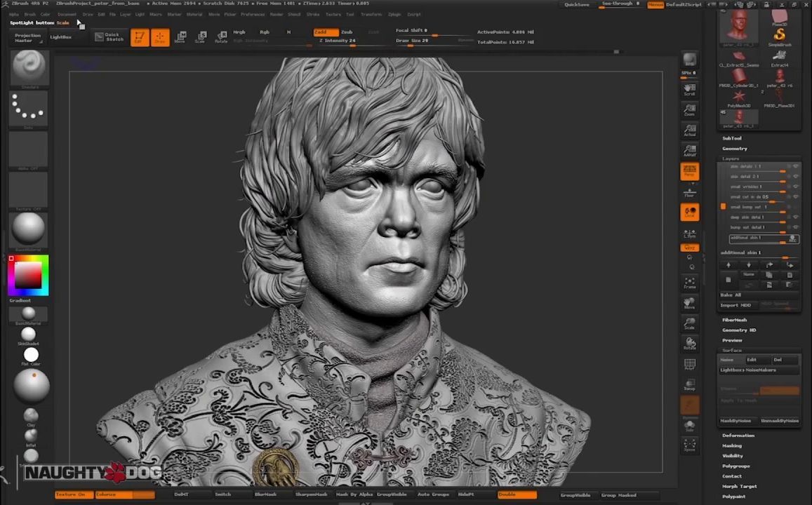Enable the Zsub sculpt mode
812x505 pixels.
(347, 32)
